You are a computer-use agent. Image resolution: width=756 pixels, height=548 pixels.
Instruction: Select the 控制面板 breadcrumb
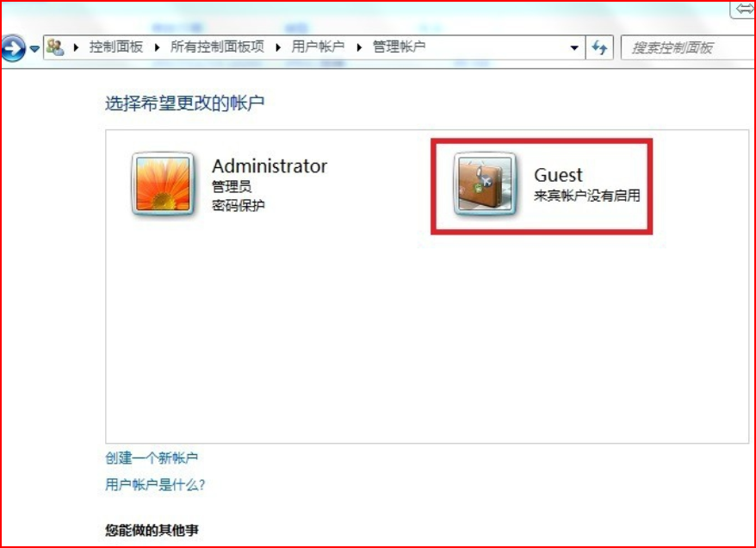tap(115, 47)
